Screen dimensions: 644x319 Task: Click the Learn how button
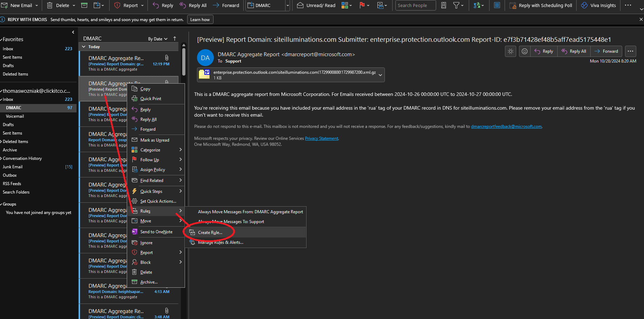click(200, 20)
